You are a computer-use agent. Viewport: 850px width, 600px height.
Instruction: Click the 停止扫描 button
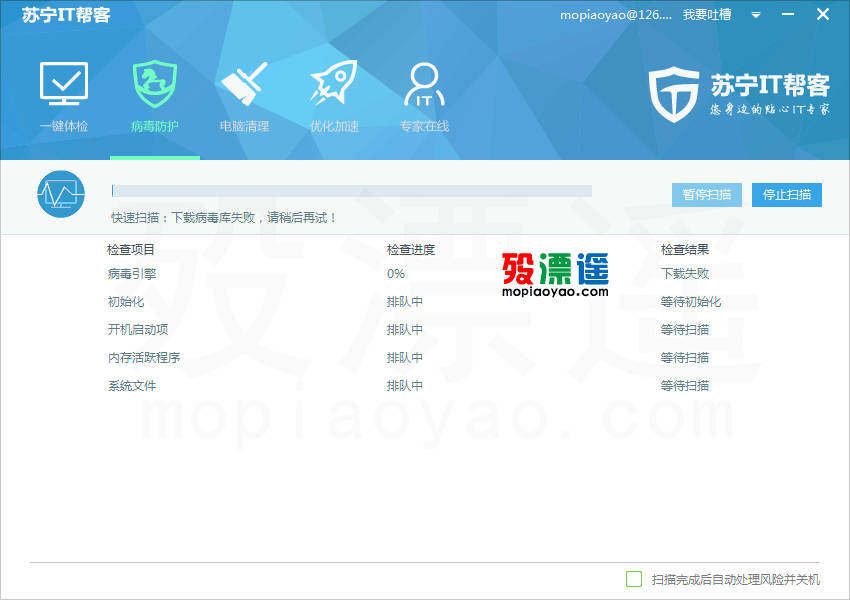[x=787, y=195]
